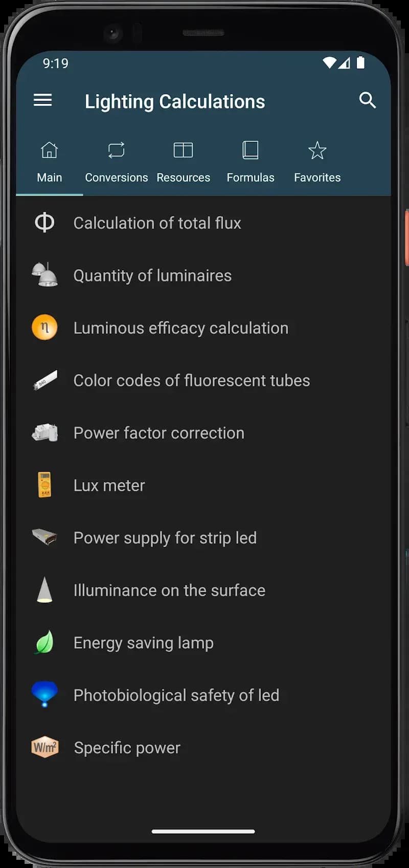Click the phi total flux icon
The width and height of the screenshot is (409, 868).
[x=44, y=223]
